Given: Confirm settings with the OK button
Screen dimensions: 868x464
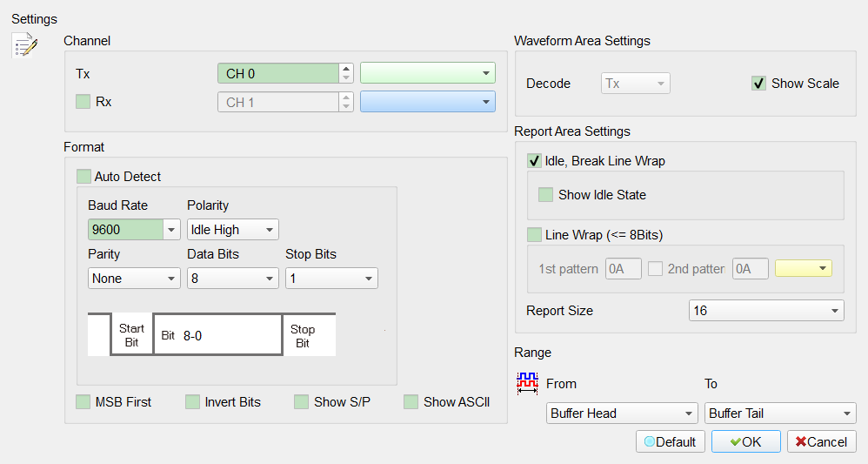Looking at the screenshot, I should (745, 442).
